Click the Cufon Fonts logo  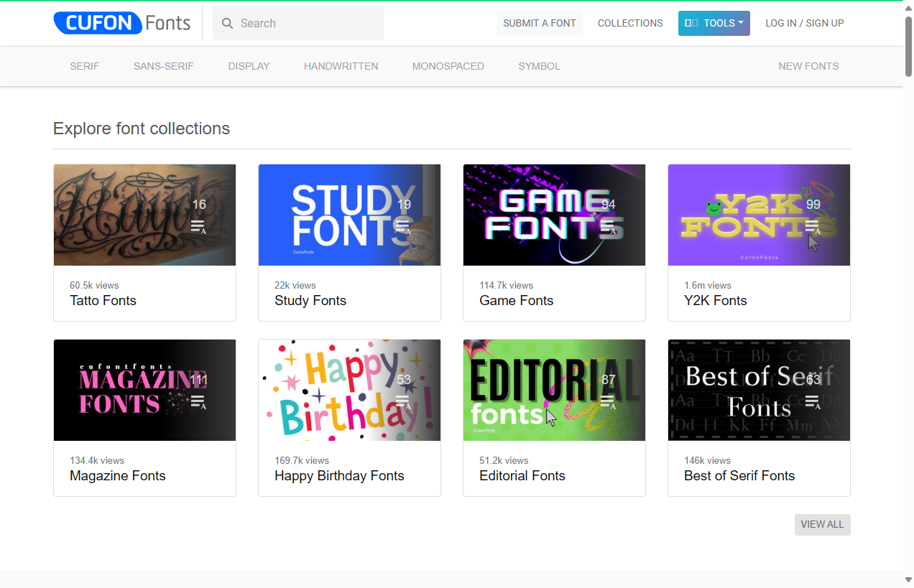121,23
